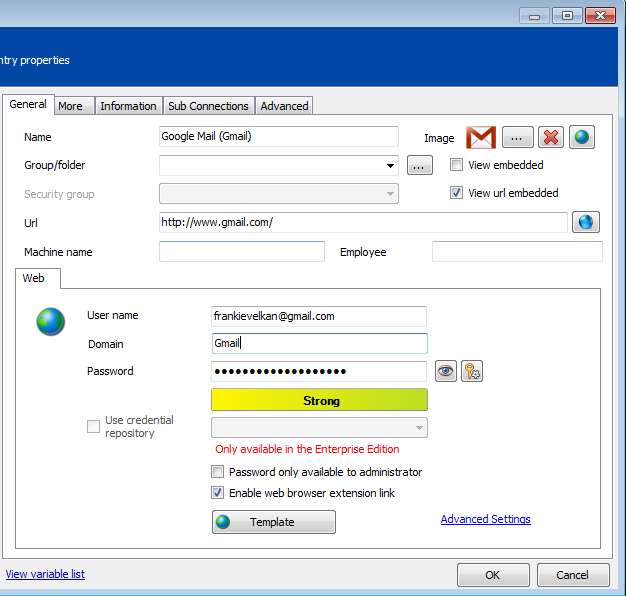Check Password only available to administrator
Viewport: 626px width, 596px height.
[218, 472]
